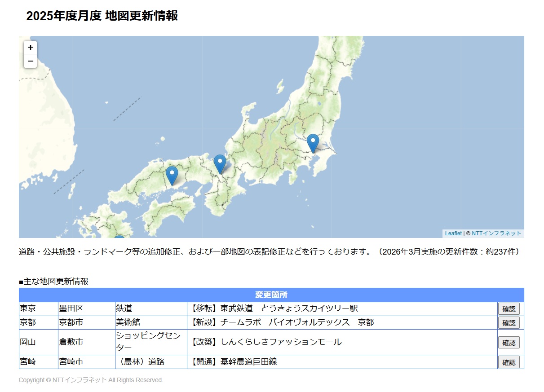Image resolution: width=544 pixels, height=392 pixels.
Task: Select the map marker over Okayama
Action: click(172, 175)
